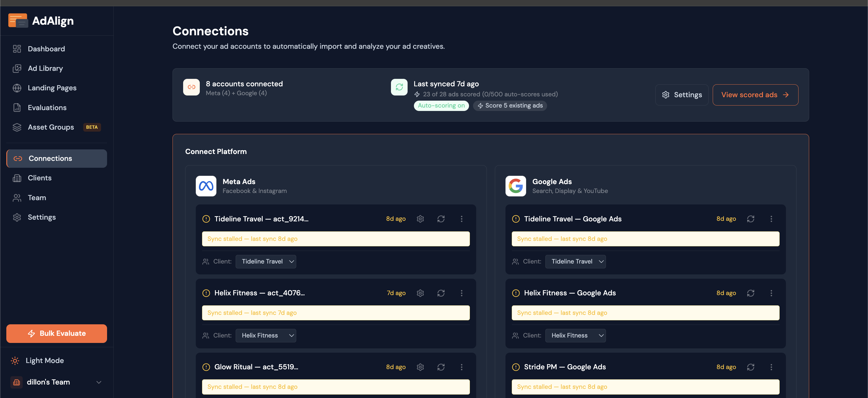The height and width of the screenshot is (398, 868).
Task: Click warning icon beside Glow Ritual act_5519
Action: (206, 367)
